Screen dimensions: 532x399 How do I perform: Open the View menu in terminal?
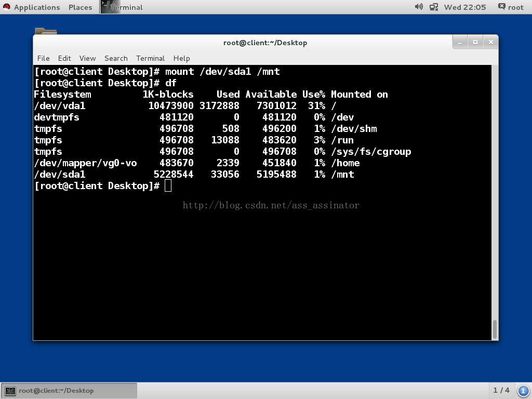[87, 58]
